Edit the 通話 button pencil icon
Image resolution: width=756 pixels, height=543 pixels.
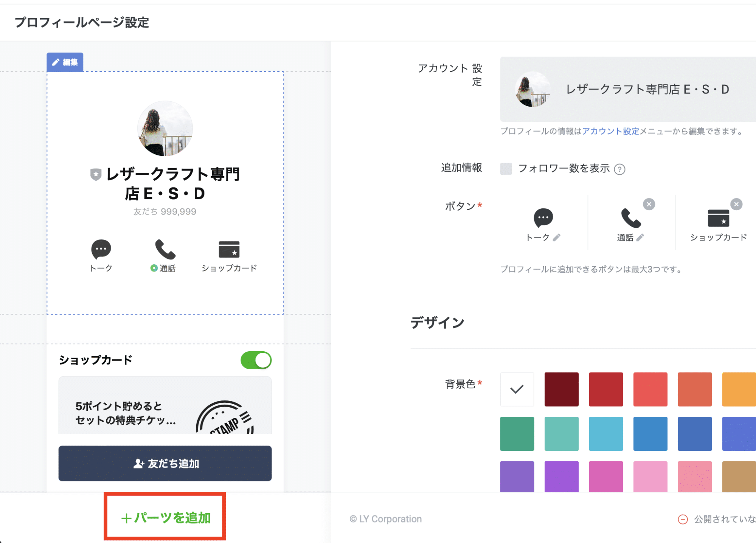pos(640,237)
